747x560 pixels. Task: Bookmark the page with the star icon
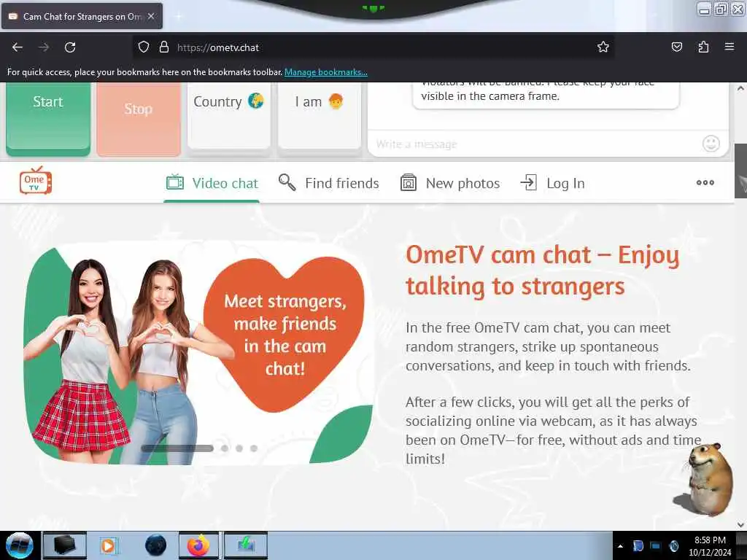[603, 47]
